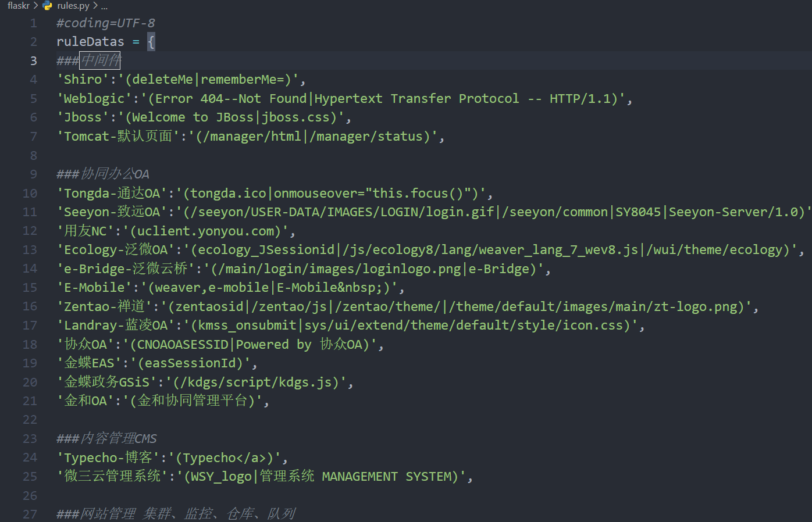Image resolution: width=812 pixels, height=522 pixels.
Task: Click 'kmss_onsubmit' text on line 17
Action: (247, 326)
